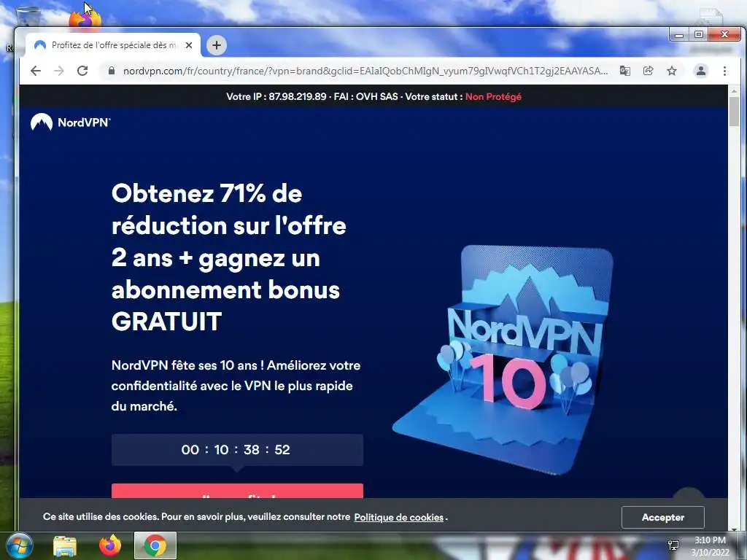Click the NordVPN fête ses 10 ans paragraph
747x560 pixels.
(x=236, y=386)
